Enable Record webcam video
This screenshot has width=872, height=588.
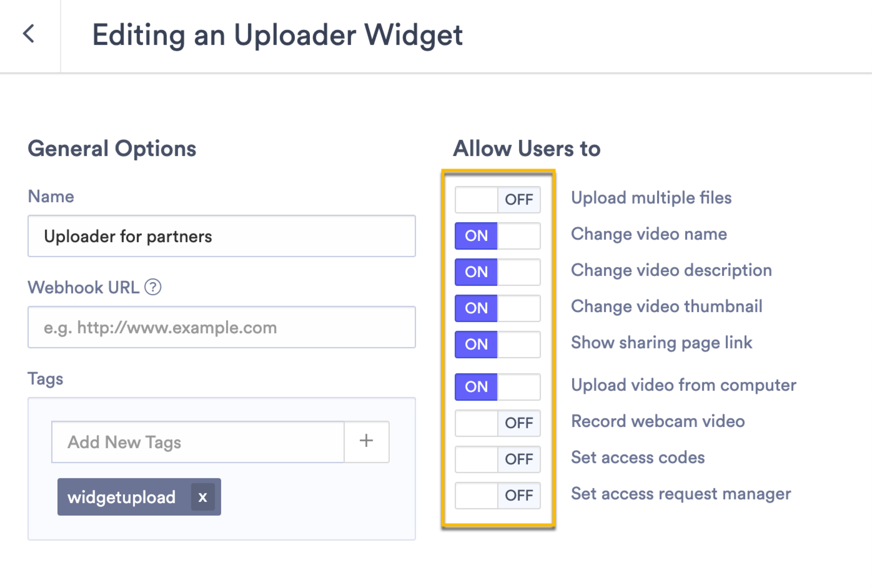point(497,423)
